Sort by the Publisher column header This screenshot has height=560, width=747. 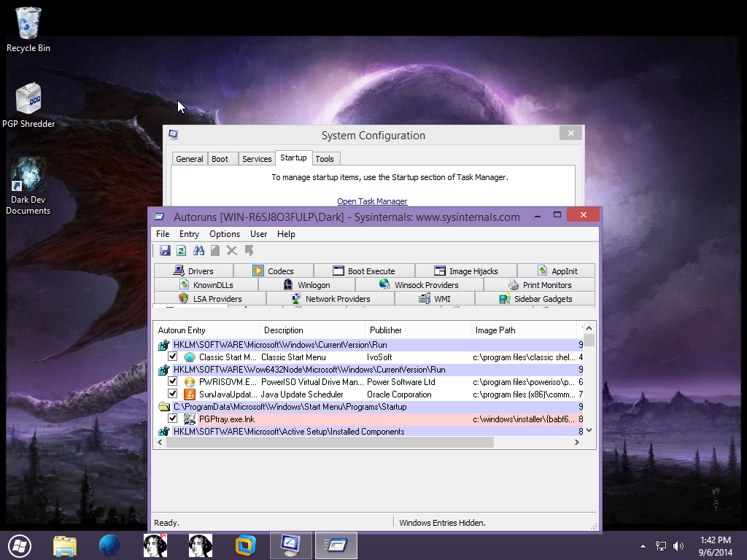point(418,330)
